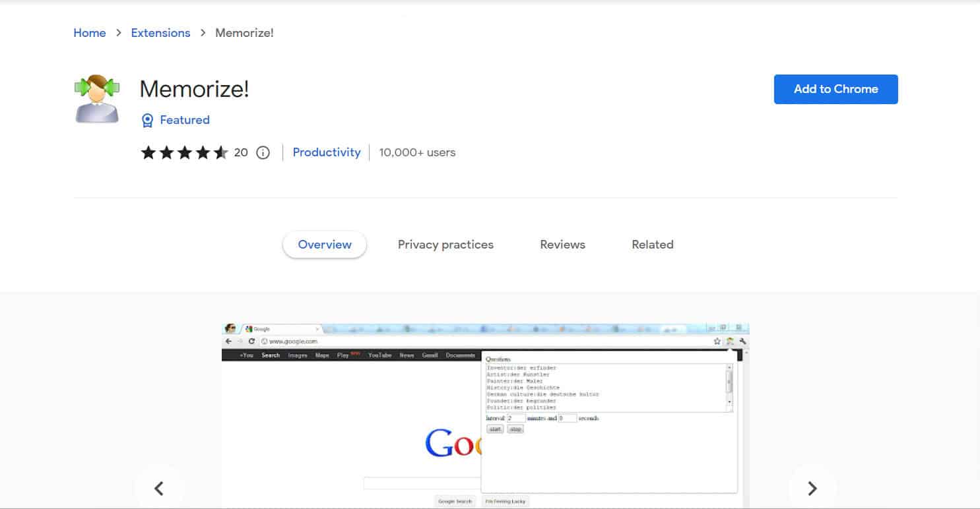The width and height of the screenshot is (980, 509).
Task: Click the stop button in the screenshot popup
Action: (x=515, y=429)
